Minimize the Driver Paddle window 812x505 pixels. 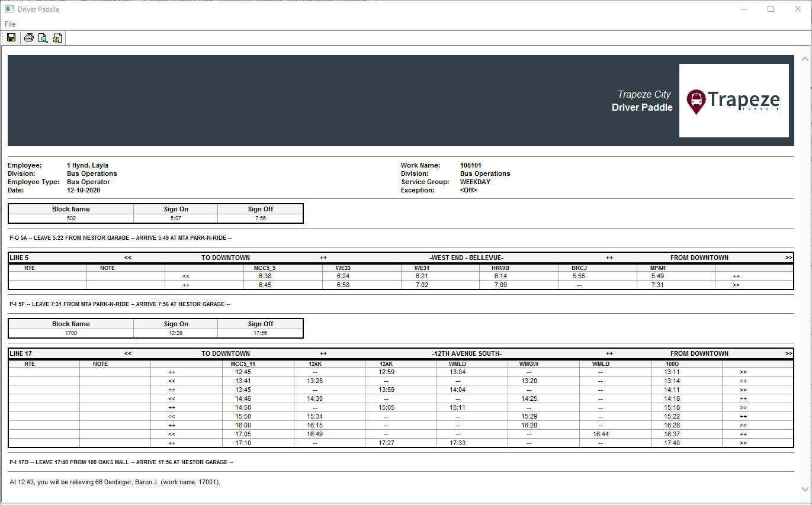point(743,9)
